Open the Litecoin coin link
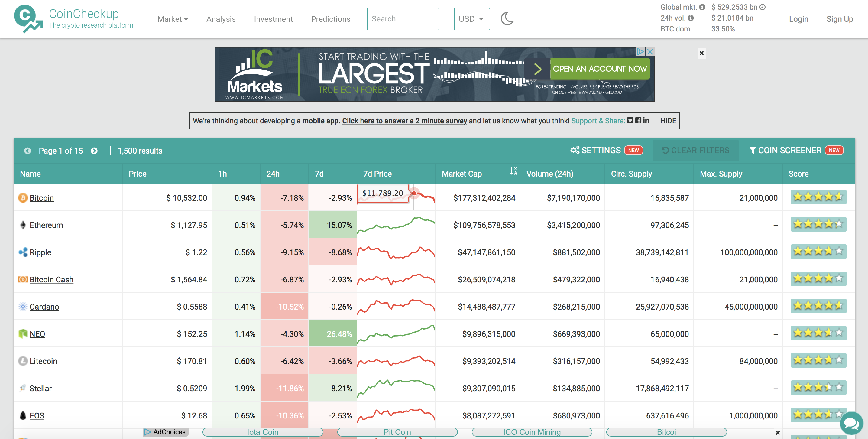 [43, 361]
